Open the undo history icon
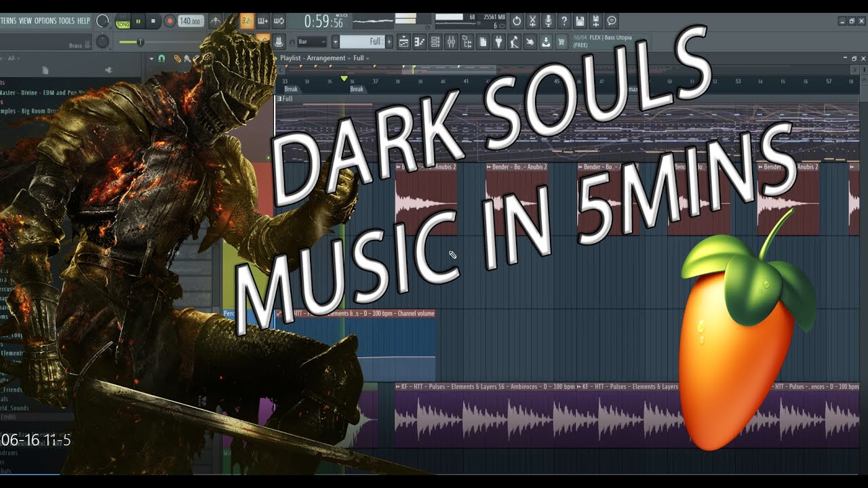This screenshot has width=868, height=488. tap(517, 21)
